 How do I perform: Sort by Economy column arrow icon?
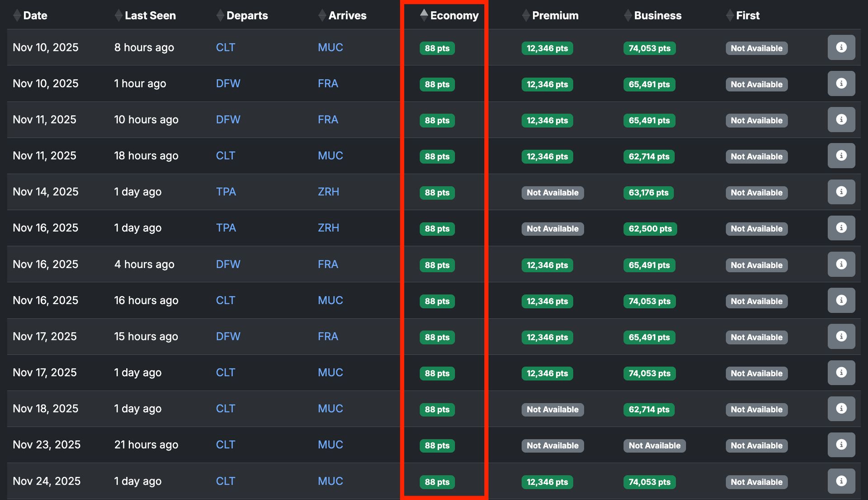tap(424, 15)
